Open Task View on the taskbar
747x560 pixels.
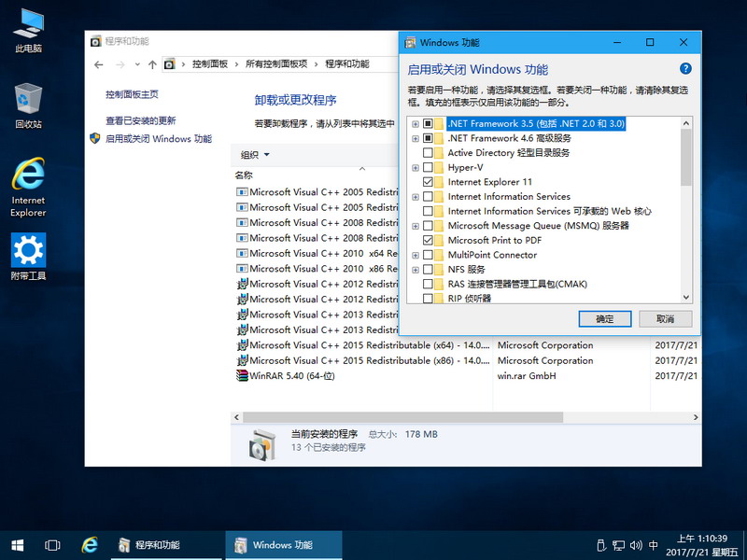[52, 545]
